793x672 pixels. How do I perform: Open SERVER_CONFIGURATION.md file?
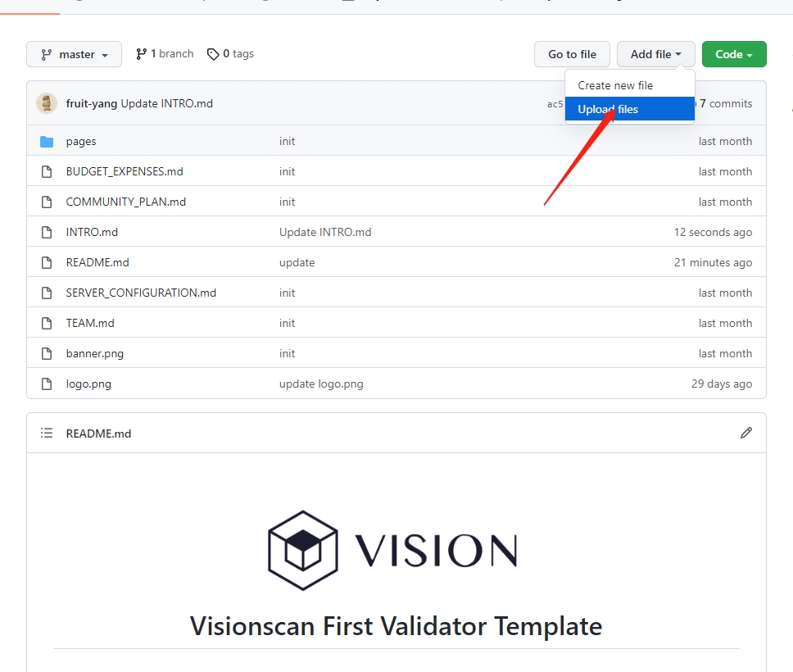click(141, 293)
